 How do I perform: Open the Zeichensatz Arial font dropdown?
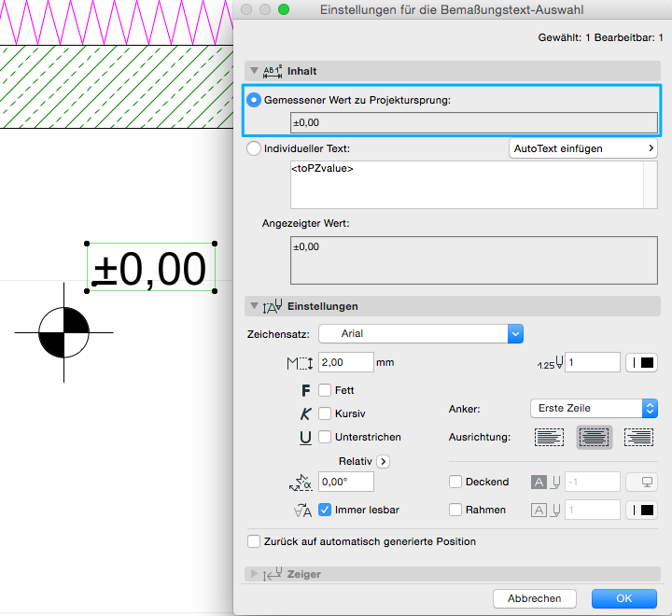421,333
